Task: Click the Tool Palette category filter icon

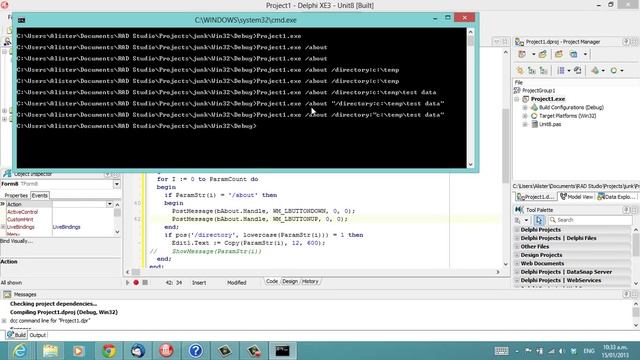Action: click(x=518, y=220)
